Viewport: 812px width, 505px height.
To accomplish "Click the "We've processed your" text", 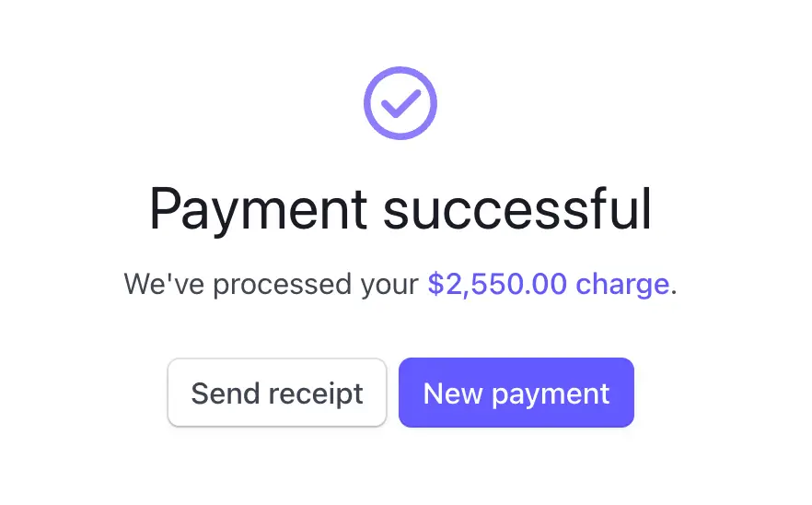I will [272, 284].
